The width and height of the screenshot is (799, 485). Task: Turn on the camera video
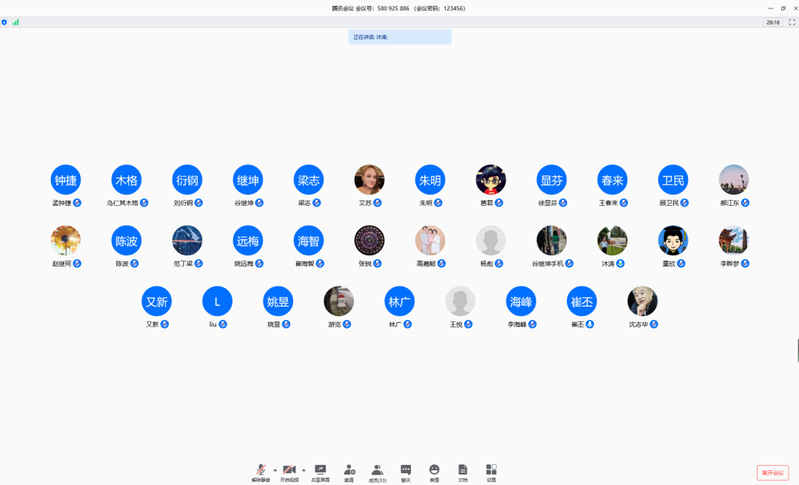(x=289, y=471)
